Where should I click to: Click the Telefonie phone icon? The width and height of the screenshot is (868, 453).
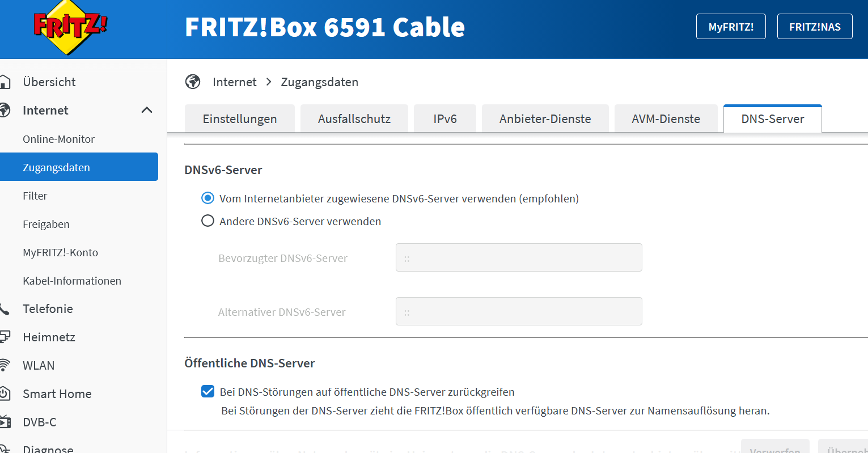tap(5, 309)
